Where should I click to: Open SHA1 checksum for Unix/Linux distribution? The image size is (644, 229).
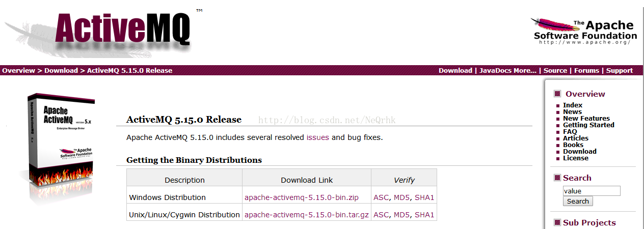click(x=424, y=215)
